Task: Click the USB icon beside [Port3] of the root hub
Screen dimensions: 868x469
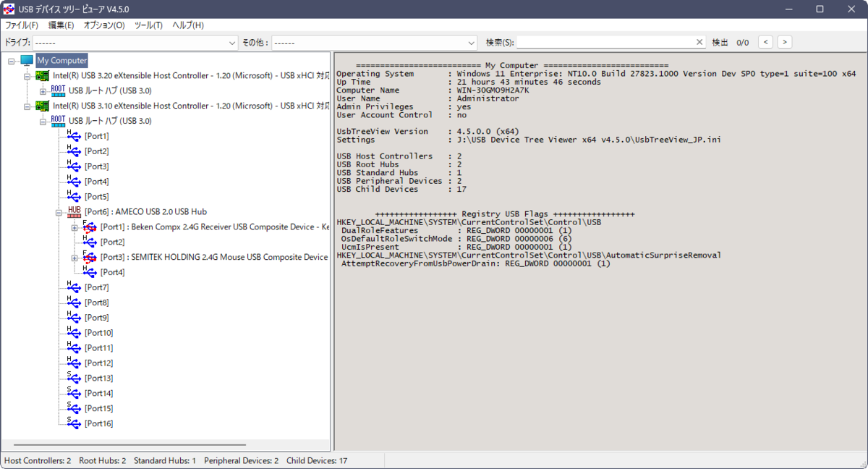Action: point(74,166)
